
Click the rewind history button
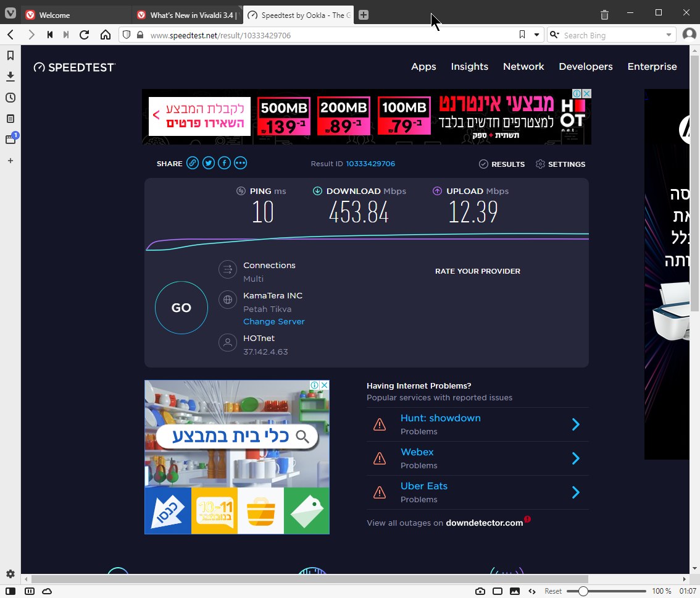coord(50,35)
